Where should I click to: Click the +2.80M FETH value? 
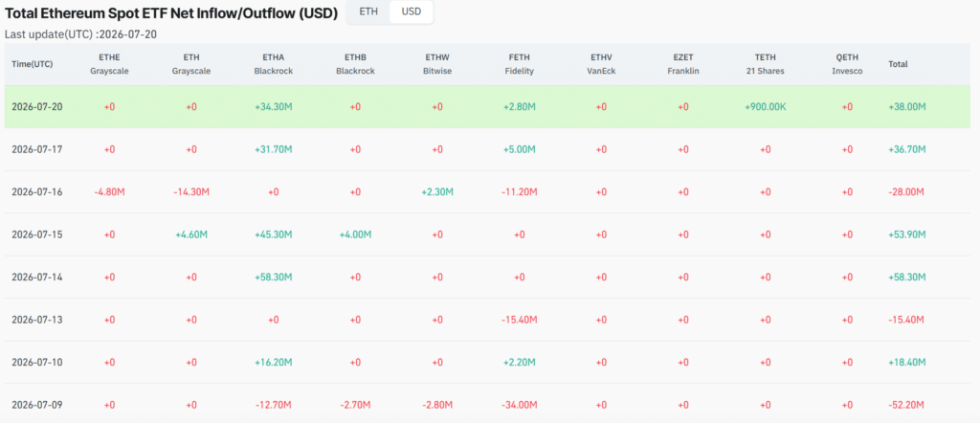[x=519, y=107]
